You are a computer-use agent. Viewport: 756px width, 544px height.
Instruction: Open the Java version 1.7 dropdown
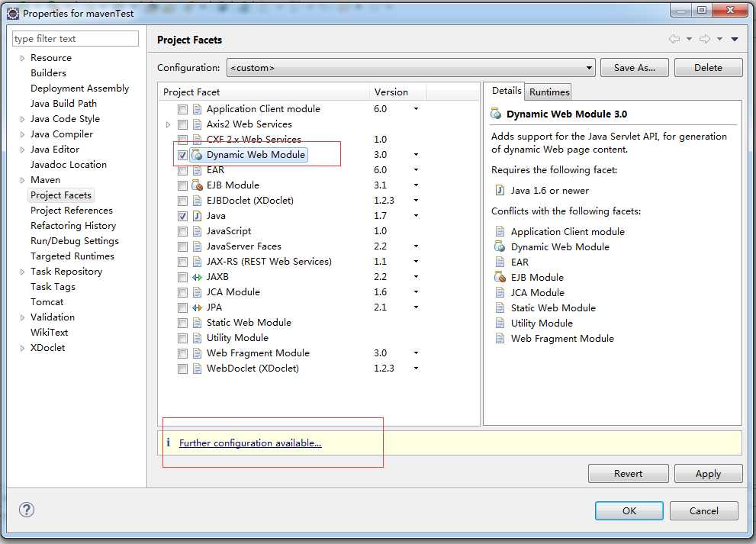[x=416, y=216]
